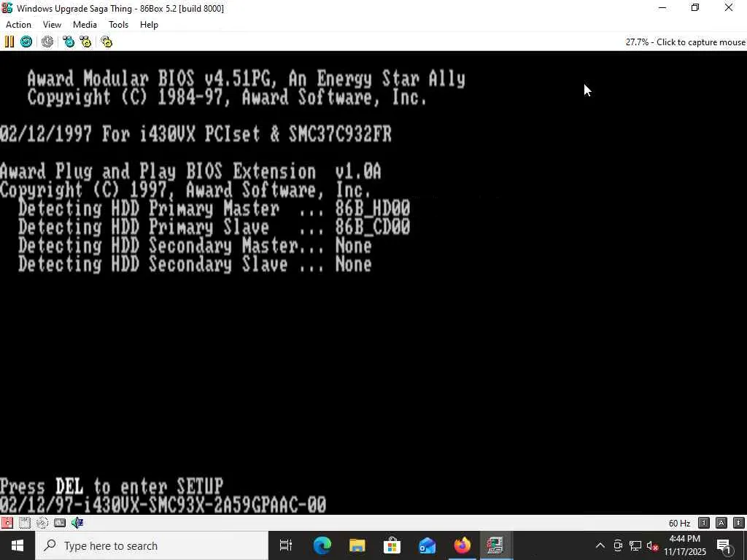Click the Detecting HDD Secondary Slave line
Screen dimensions: 747x560
[x=195, y=265]
